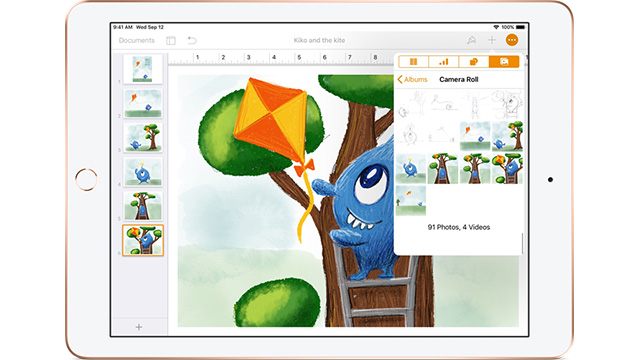Image resolution: width=640 pixels, height=360 pixels.
Task: Choose the kite-in-sky photo in Camera Roll third column
Action: (x=475, y=136)
